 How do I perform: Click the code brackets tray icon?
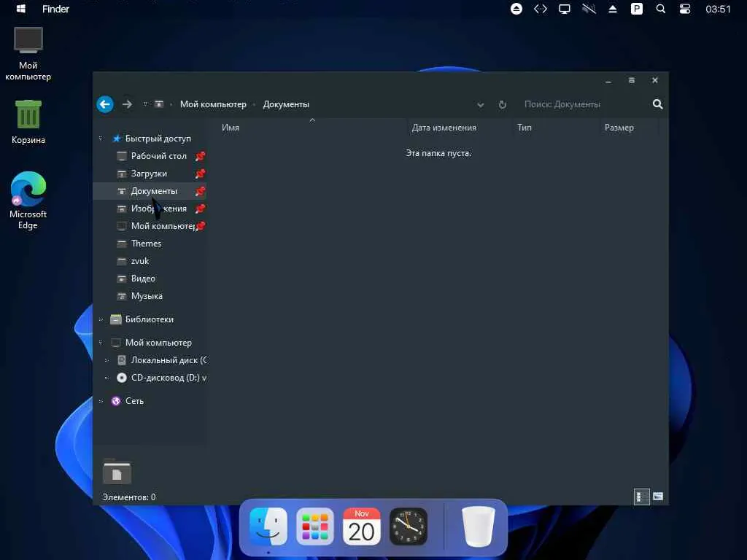pyautogui.click(x=541, y=9)
